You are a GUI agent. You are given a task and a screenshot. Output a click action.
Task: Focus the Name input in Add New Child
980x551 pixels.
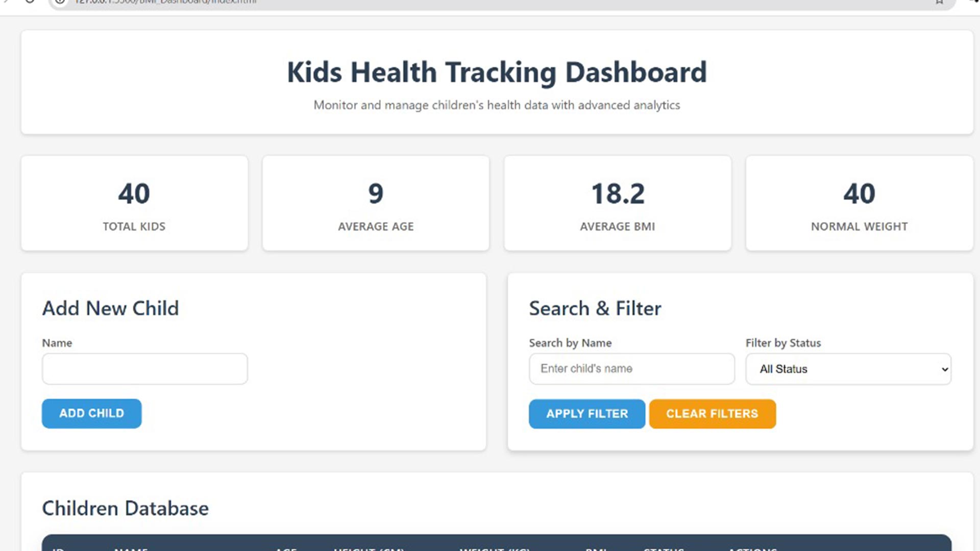point(145,369)
